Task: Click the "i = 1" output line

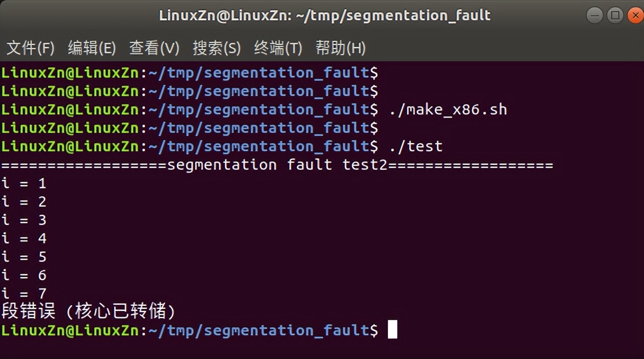Action: coord(24,183)
